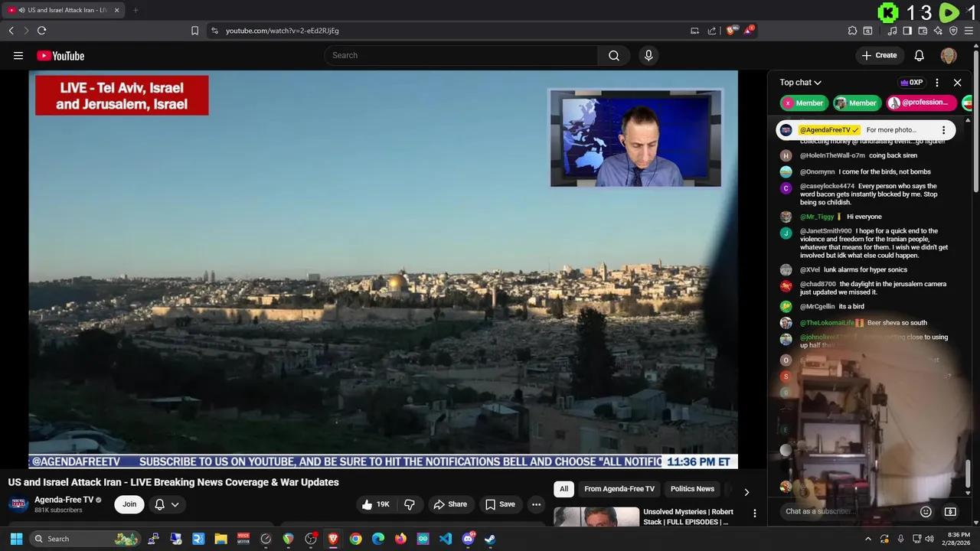This screenshot has height=551, width=980.
Task: Open live chat options three-dot menu
Action: pyautogui.click(x=937, y=83)
